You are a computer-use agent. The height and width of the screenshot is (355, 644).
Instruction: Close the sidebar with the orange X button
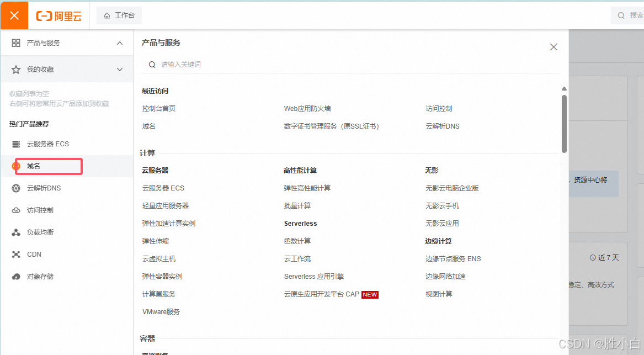(14, 15)
